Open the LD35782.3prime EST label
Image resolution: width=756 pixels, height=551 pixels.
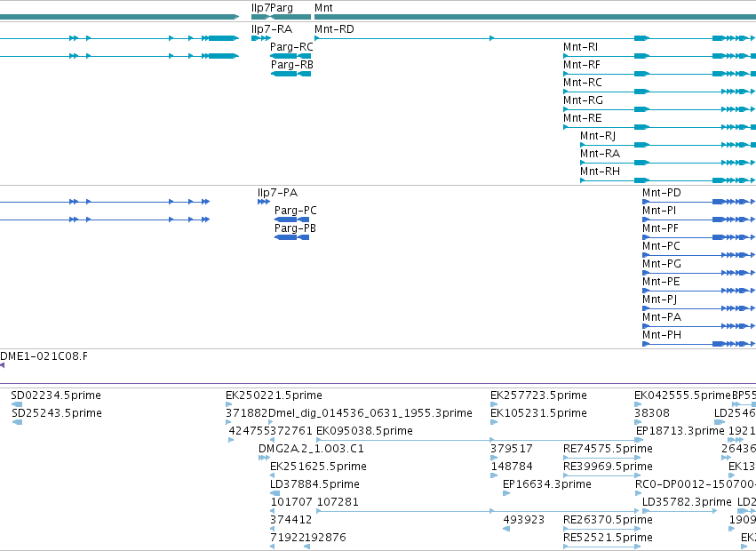[x=687, y=502]
